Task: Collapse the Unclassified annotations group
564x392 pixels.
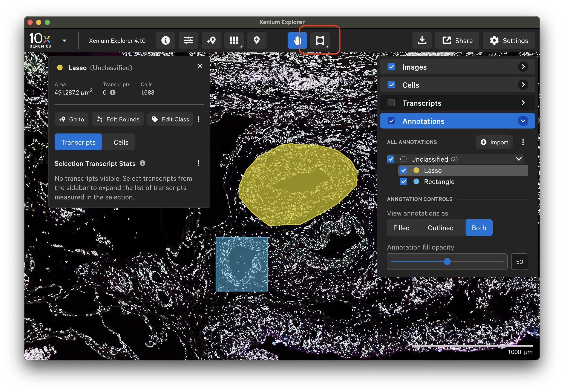Action: tap(519, 159)
